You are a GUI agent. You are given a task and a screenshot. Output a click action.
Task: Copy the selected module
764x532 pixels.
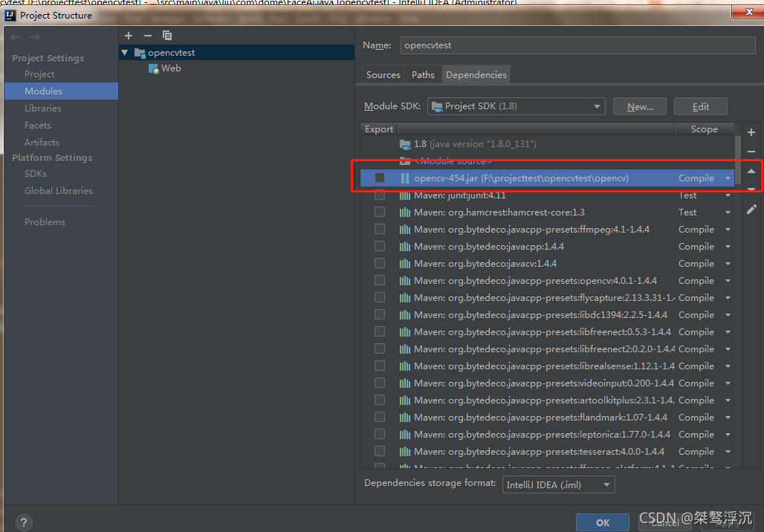[x=167, y=36]
